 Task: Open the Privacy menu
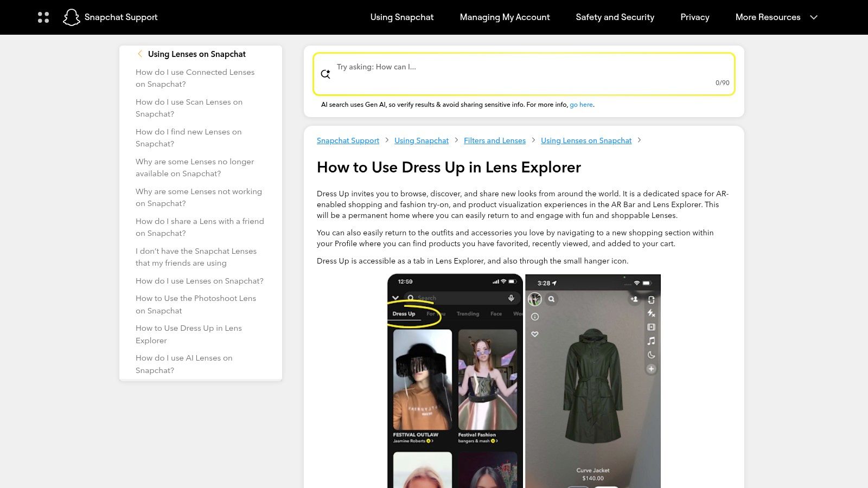coord(695,17)
